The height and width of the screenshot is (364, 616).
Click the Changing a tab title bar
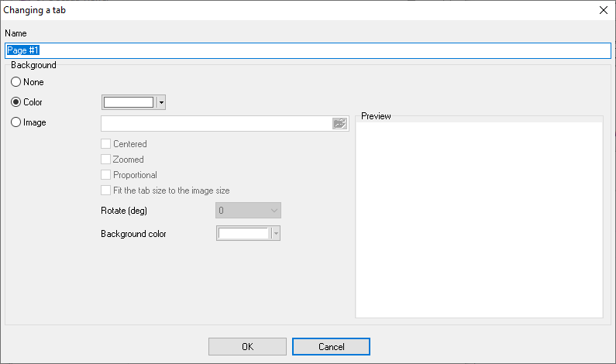point(298,10)
